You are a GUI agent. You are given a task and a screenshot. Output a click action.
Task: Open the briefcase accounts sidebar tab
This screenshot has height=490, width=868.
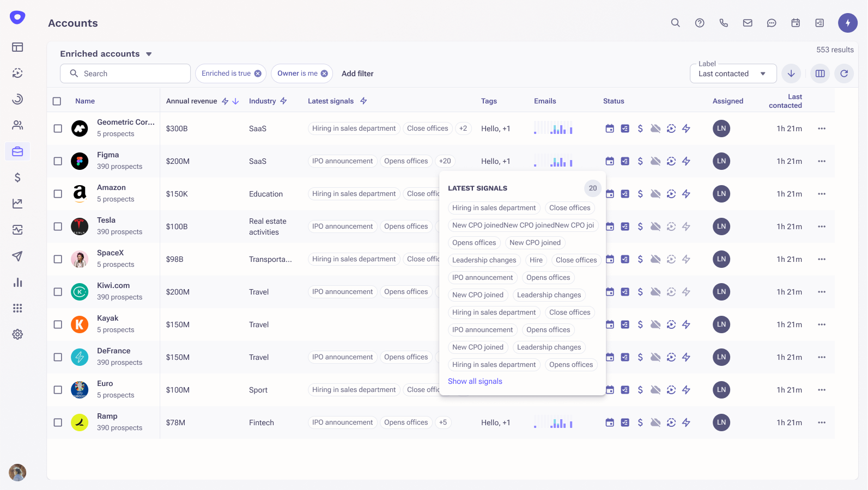[x=17, y=151]
